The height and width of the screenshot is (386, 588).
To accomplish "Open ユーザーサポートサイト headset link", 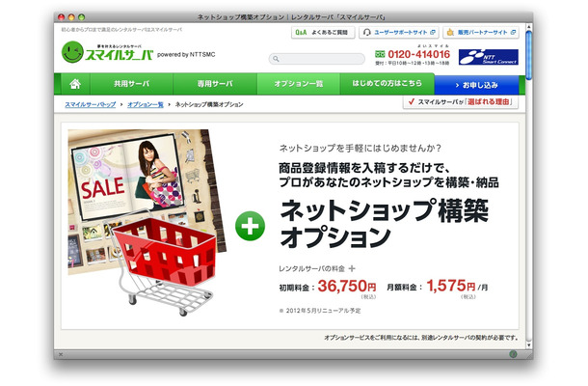I will (399, 32).
